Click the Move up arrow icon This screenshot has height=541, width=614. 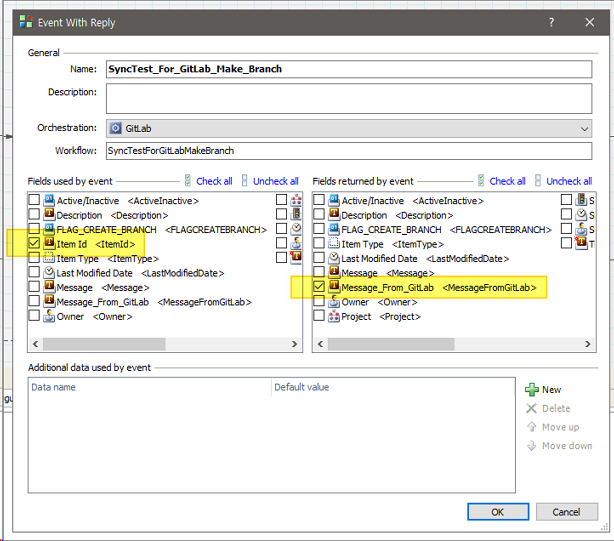pos(531,427)
